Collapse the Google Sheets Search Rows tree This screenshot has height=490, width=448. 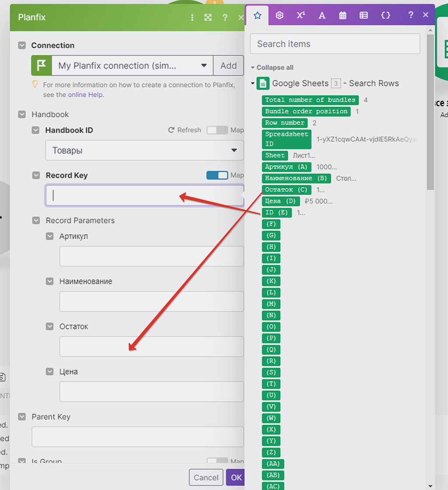(x=253, y=83)
